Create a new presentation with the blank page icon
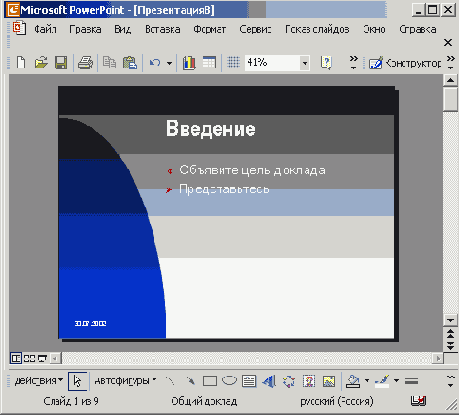The height and width of the screenshot is (415, 459). (x=21, y=62)
